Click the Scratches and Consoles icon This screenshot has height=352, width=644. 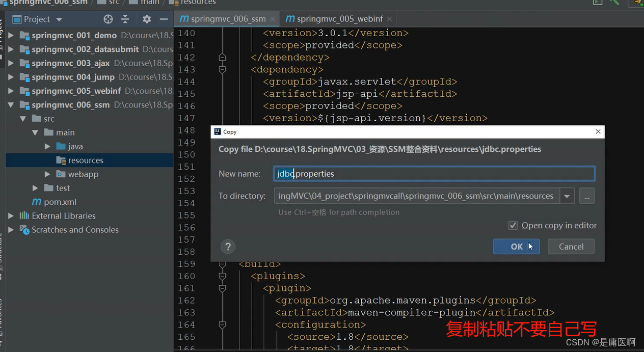(x=24, y=230)
